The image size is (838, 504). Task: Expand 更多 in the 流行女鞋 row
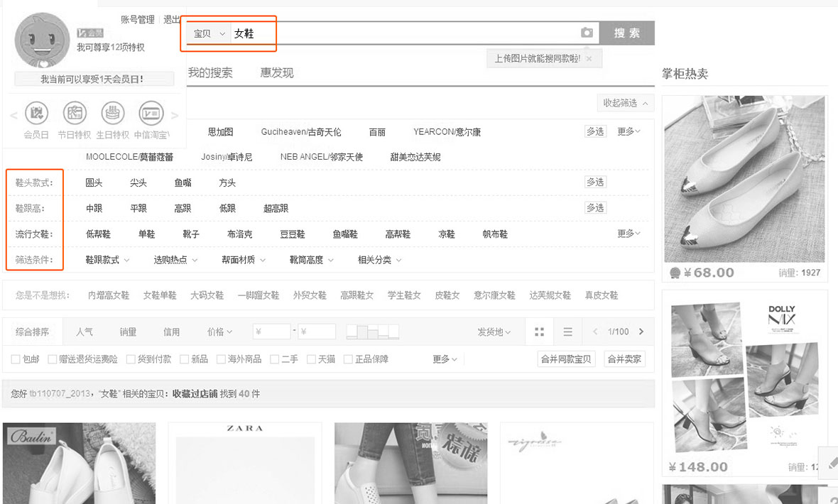pyautogui.click(x=628, y=234)
